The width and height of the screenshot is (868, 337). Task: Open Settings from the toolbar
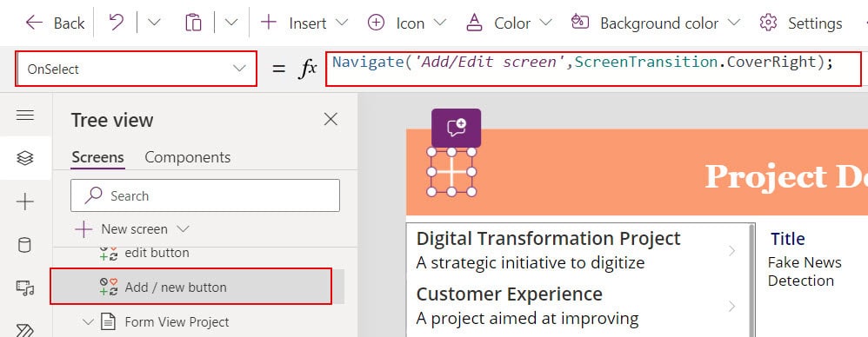pos(801,23)
